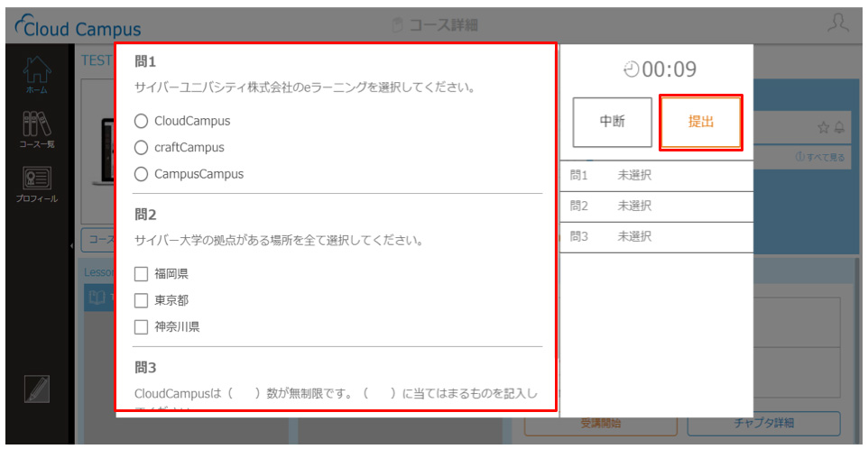The image size is (868, 449).
Task: Jump to 問1 in the answer status list
Action: point(657,176)
